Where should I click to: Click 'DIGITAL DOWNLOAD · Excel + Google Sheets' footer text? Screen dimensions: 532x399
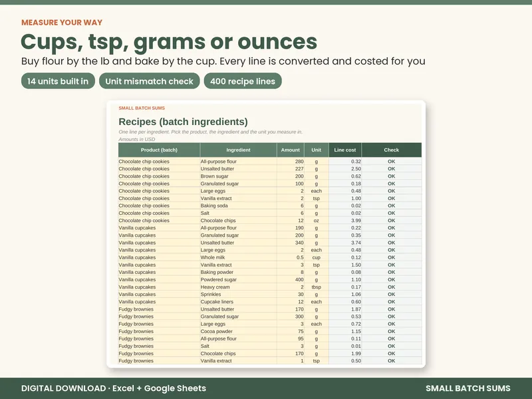(114, 388)
